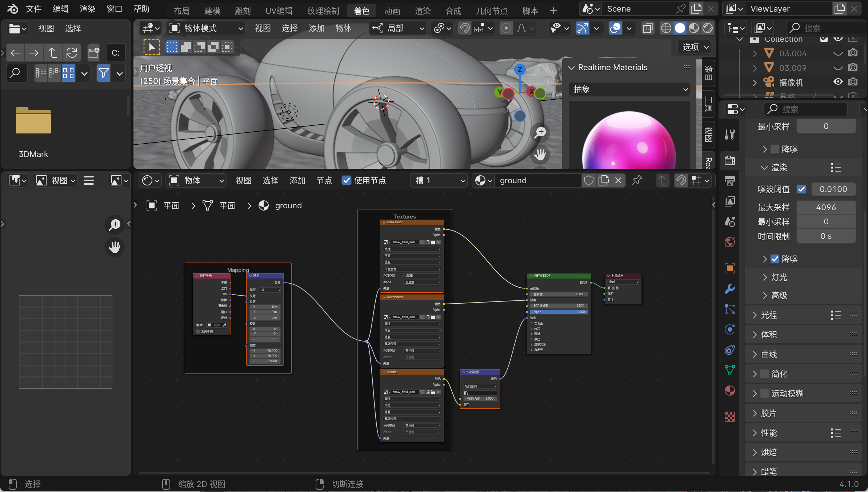Image resolution: width=868 pixels, height=492 pixels.
Task: Go back in the file browser
Action: pyautogui.click(x=15, y=53)
